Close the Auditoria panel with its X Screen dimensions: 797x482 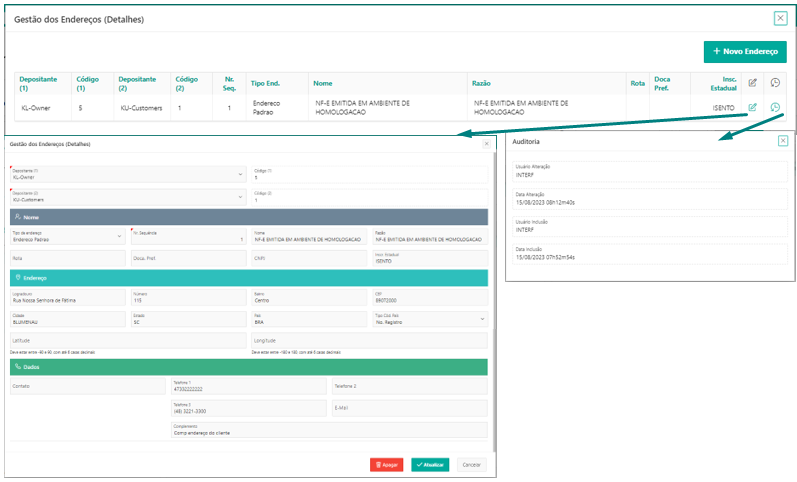(x=783, y=141)
